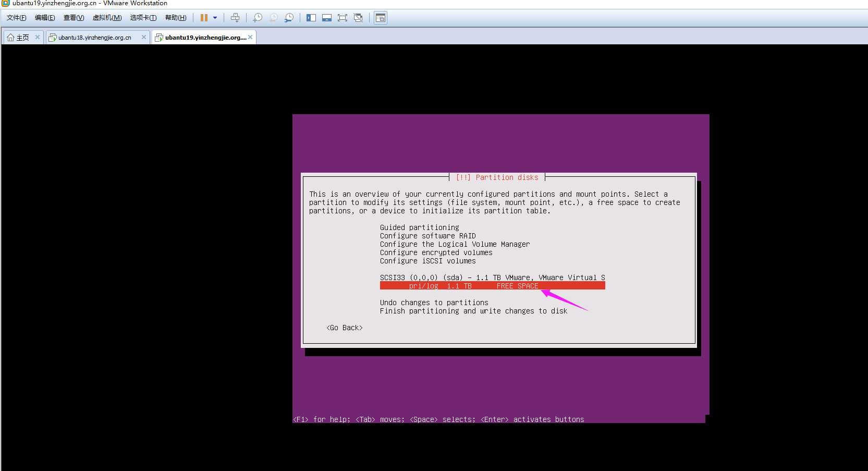Open the 帮助(H) menu
868x471 pixels.
pos(176,18)
